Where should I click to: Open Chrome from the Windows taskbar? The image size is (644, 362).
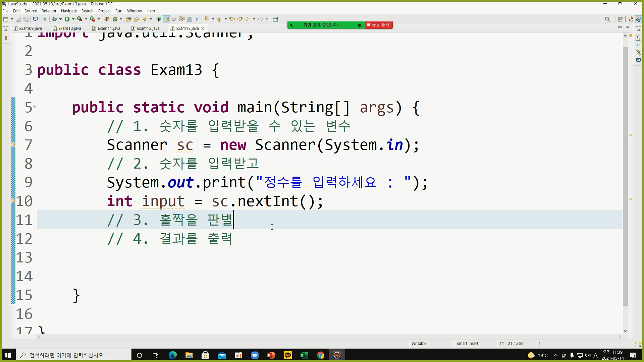(x=320, y=355)
